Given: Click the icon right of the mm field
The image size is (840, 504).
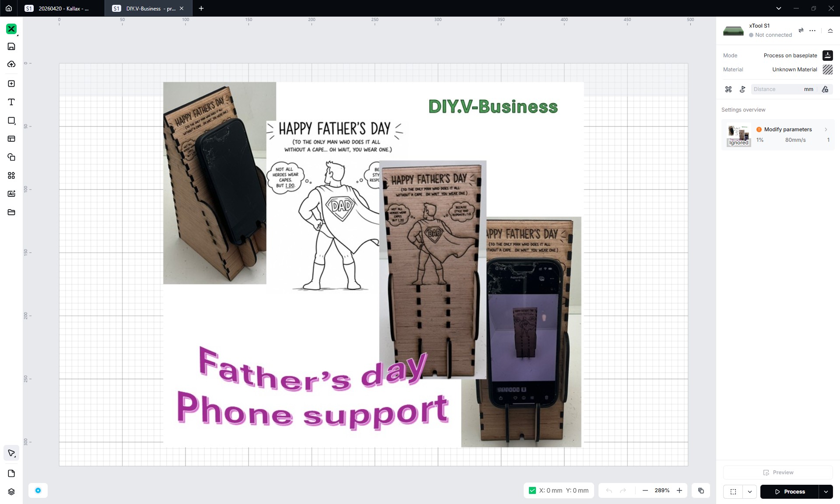Looking at the screenshot, I should point(825,89).
